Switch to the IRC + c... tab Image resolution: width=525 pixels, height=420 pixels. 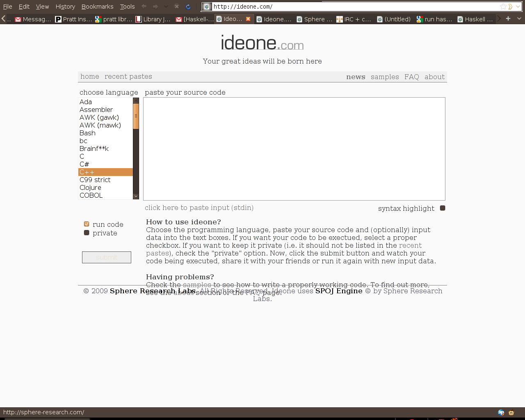pyautogui.click(x=355, y=19)
